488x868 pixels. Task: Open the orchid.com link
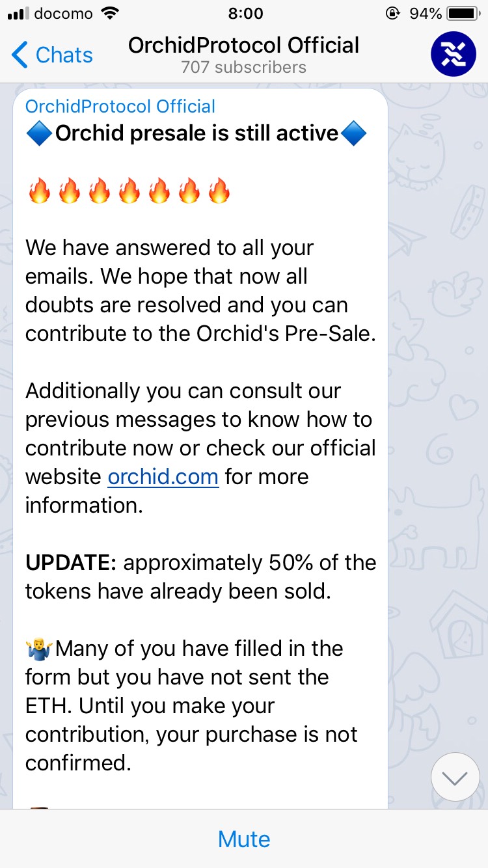[163, 477]
